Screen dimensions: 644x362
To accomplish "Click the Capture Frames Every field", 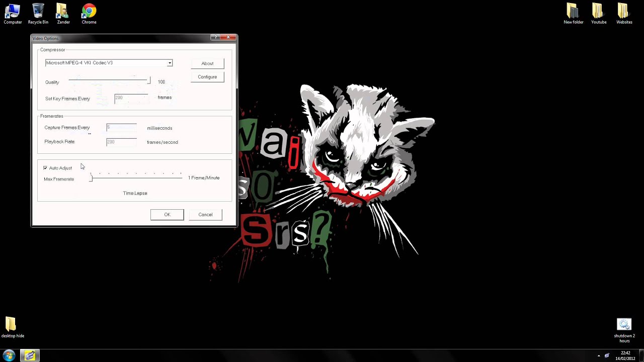I will point(121,128).
